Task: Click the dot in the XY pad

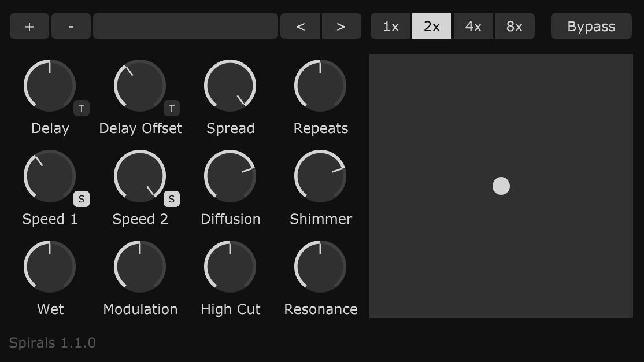Action: pyautogui.click(x=501, y=186)
